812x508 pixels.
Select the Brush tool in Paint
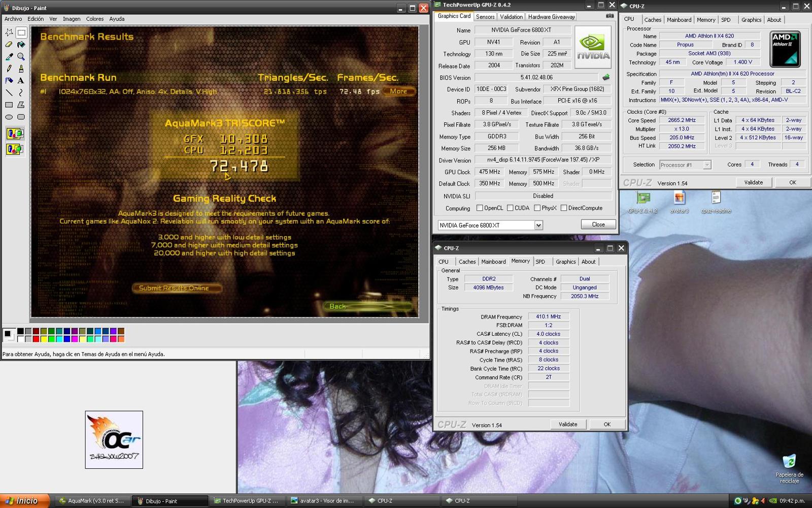[21, 69]
